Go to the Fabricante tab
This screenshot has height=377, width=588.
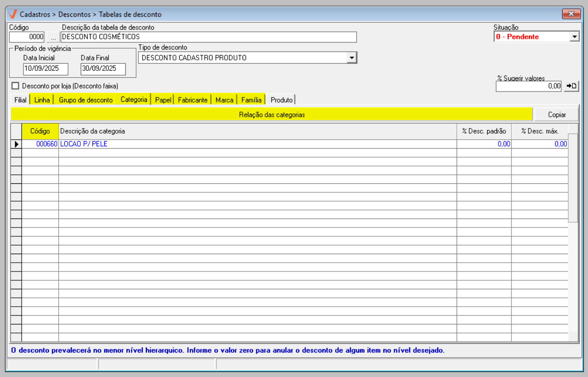[192, 100]
